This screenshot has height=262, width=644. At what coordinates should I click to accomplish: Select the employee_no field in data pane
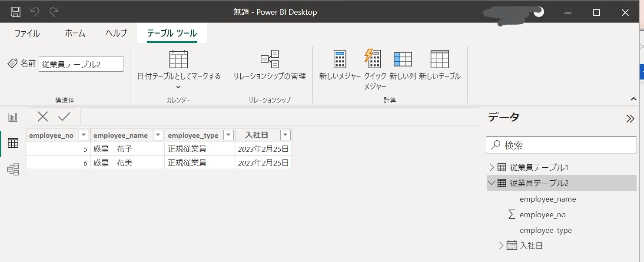(x=542, y=215)
